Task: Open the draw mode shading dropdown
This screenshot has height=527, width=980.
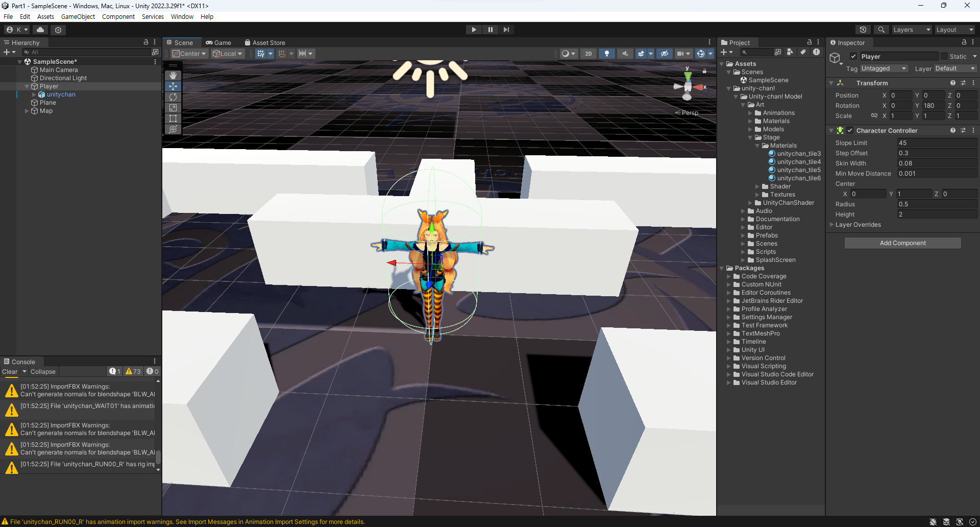Action: click(x=568, y=54)
